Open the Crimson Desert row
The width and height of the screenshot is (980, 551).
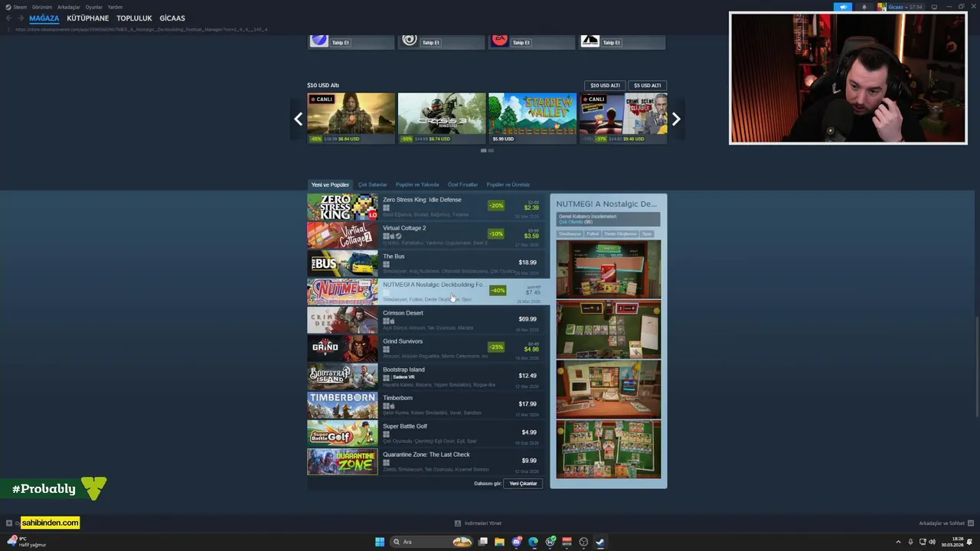tap(425, 320)
